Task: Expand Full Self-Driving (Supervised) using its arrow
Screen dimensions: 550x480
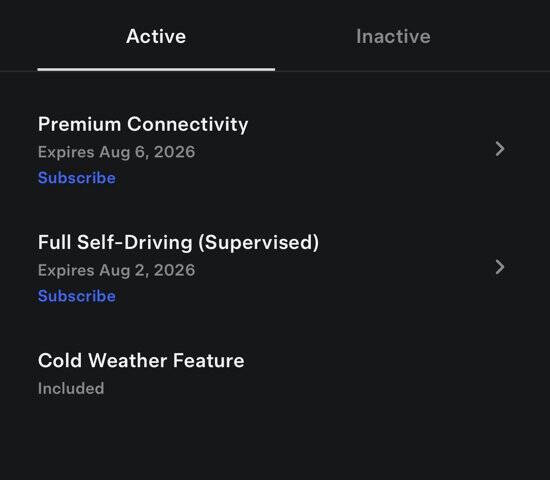Action: [x=500, y=267]
